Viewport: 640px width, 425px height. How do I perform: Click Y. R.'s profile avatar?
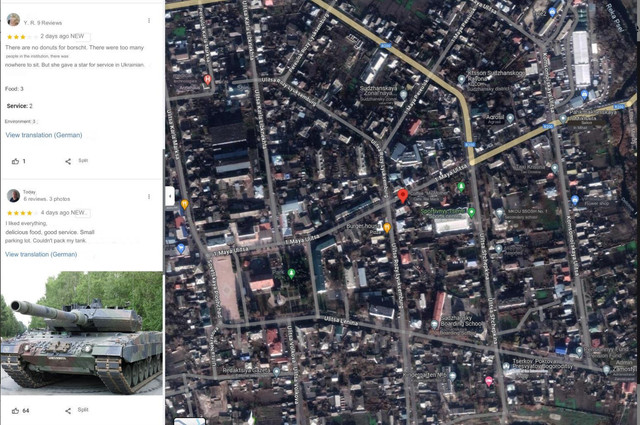tap(13, 20)
